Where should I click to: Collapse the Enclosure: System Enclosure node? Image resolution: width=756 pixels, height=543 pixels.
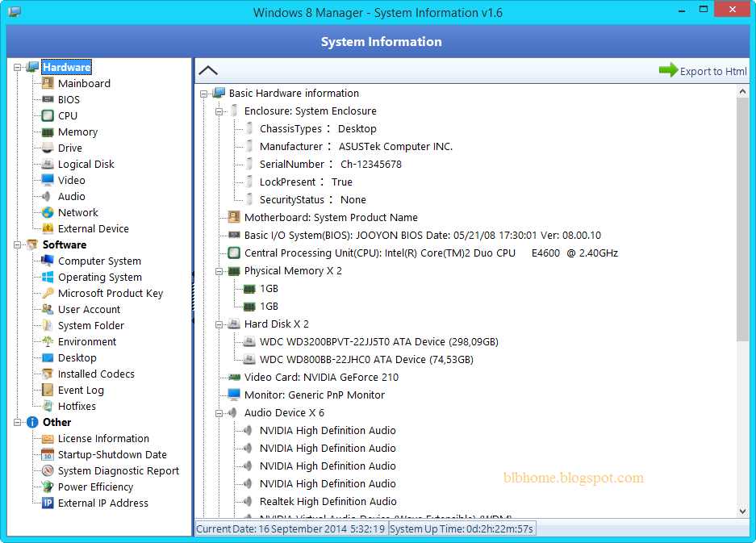(219, 111)
